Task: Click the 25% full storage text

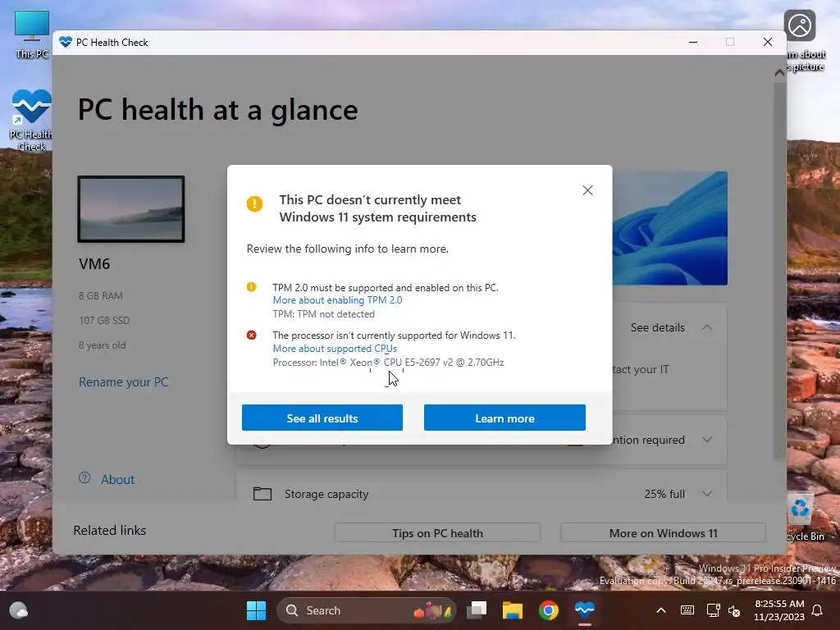Action: [x=664, y=494]
